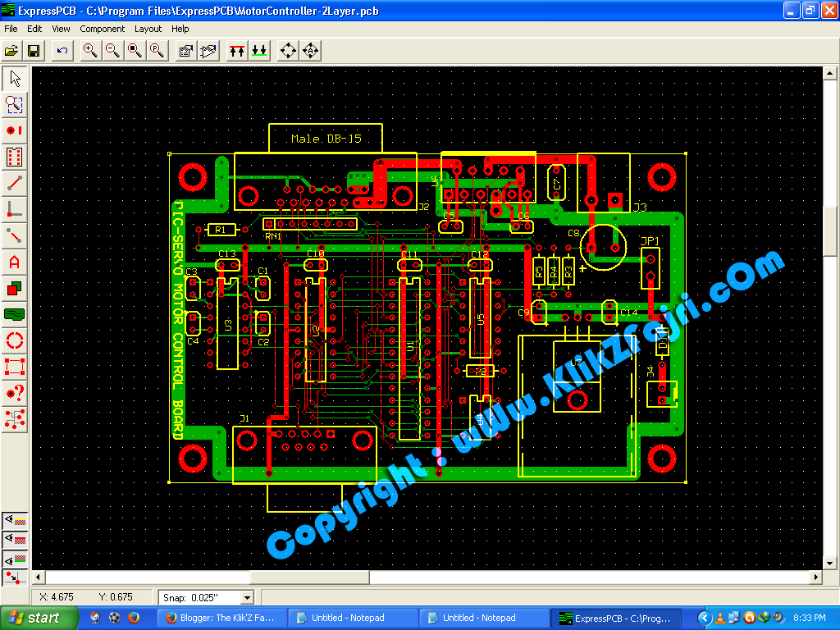Open the Layout menu

click(148, 29)
